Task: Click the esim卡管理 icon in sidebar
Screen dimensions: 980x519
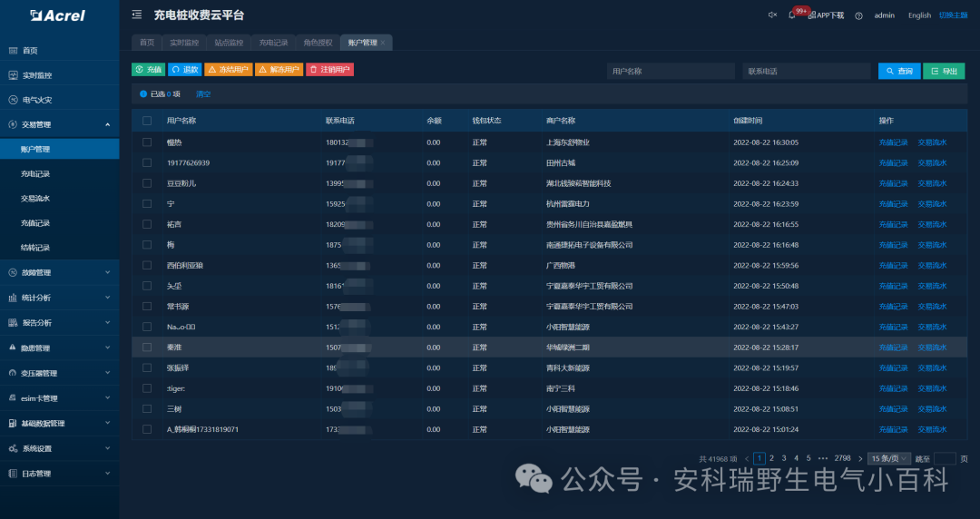Action: 13,398
